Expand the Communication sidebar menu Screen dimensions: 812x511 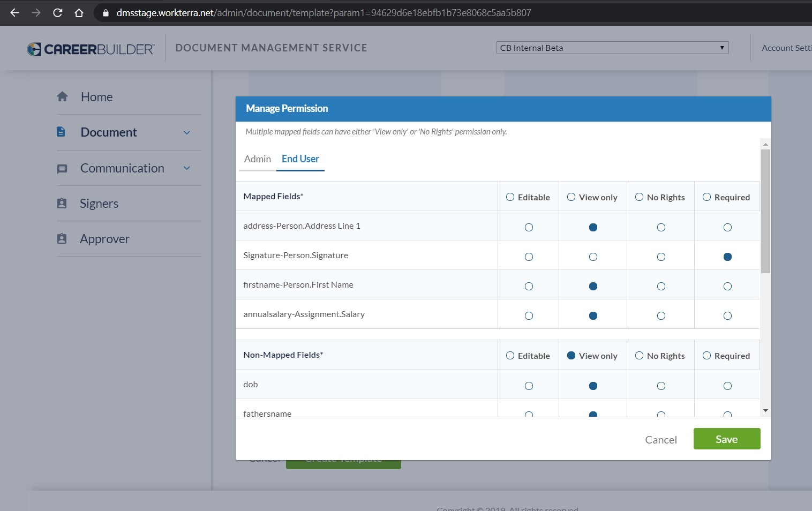[186, 168]
